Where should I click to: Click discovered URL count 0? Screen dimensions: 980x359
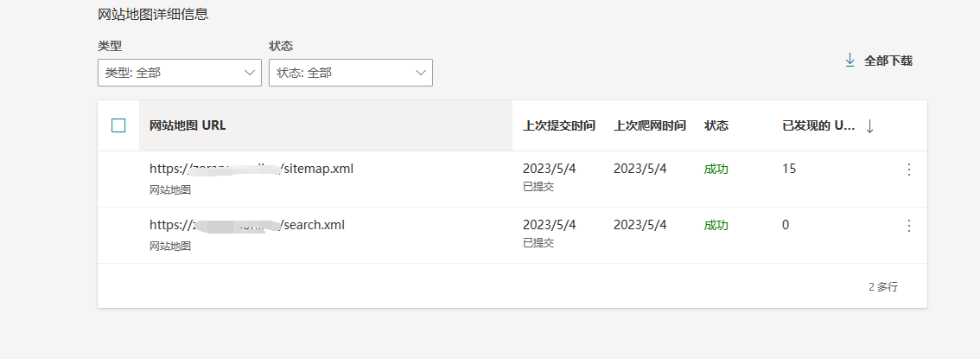pos(786,225)
